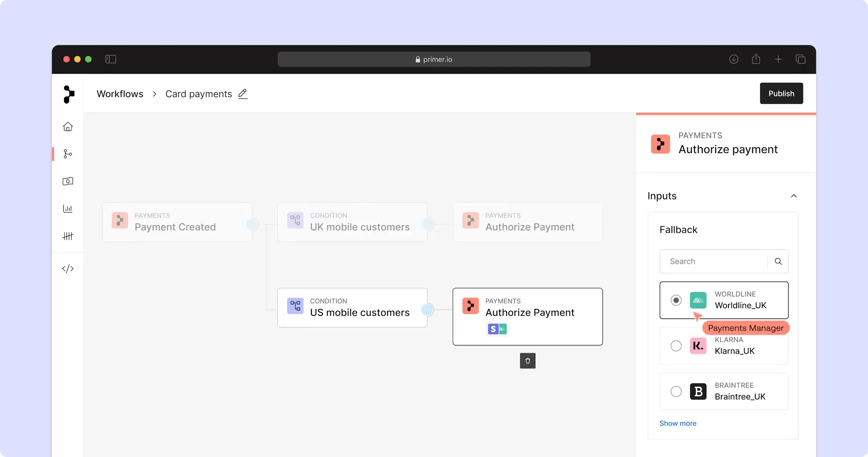Expand list with Show more

678,423
